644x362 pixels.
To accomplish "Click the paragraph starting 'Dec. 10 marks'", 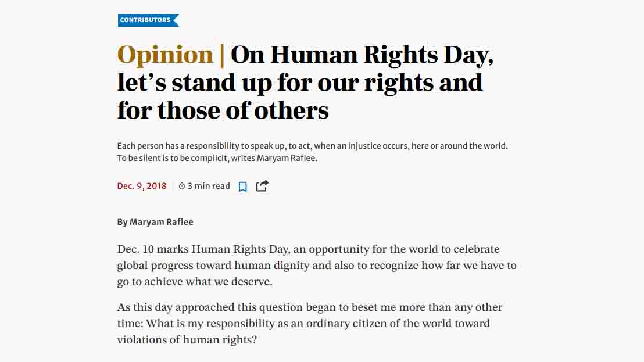I will pyautogui.click(x=317, y=266).
